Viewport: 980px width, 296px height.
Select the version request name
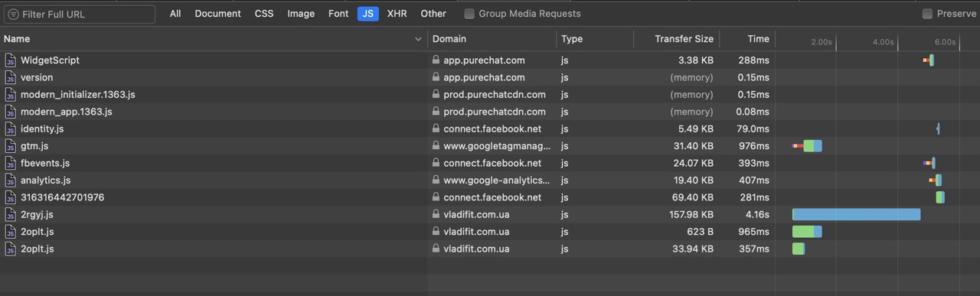pyautogui.click(x=37, y=77)
